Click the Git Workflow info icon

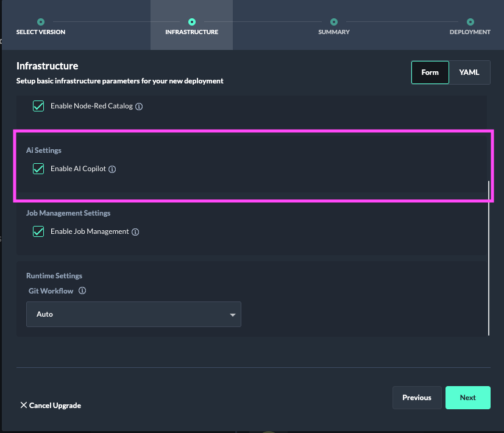point(82,290)
